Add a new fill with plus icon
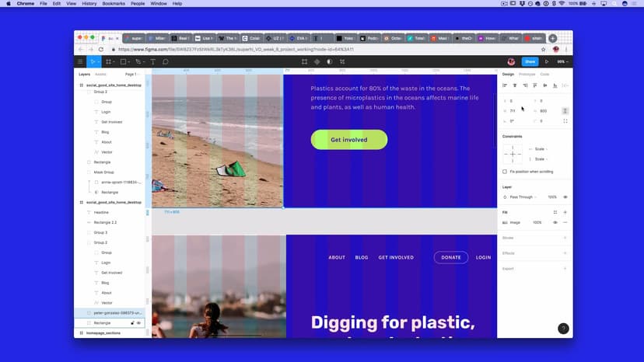 pyautogui.click(x=565, y=212)
